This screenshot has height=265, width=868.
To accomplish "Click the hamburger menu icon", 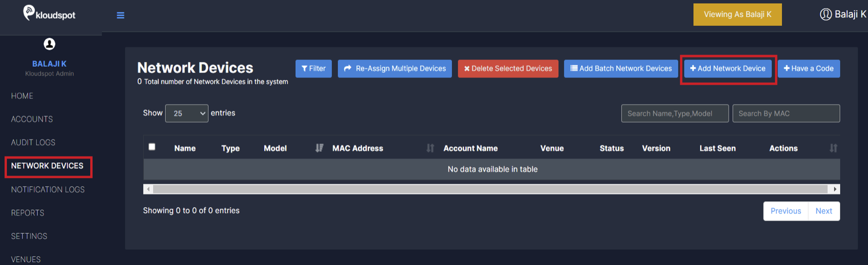I will click(x=120, y=15).
